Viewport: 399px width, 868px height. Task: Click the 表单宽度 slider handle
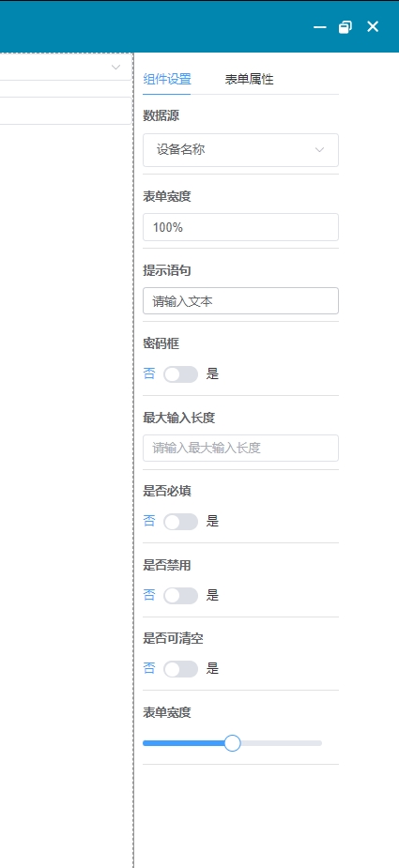coord(232,743)
